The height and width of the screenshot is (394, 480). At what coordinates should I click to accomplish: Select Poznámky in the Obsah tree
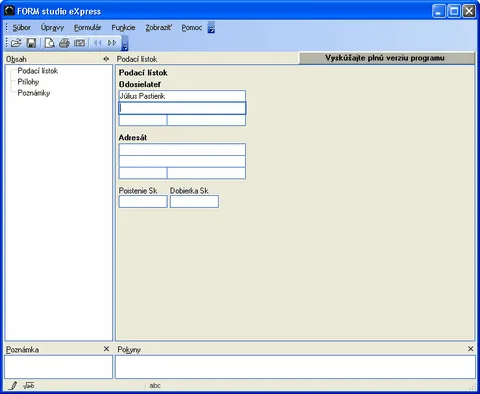(x=34, y=93)
